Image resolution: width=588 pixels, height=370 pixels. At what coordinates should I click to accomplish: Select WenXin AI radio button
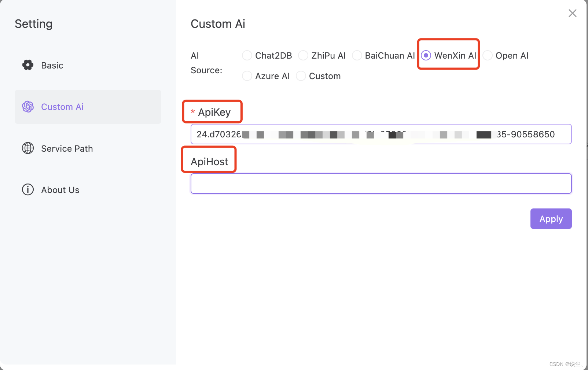coord(426,56)
